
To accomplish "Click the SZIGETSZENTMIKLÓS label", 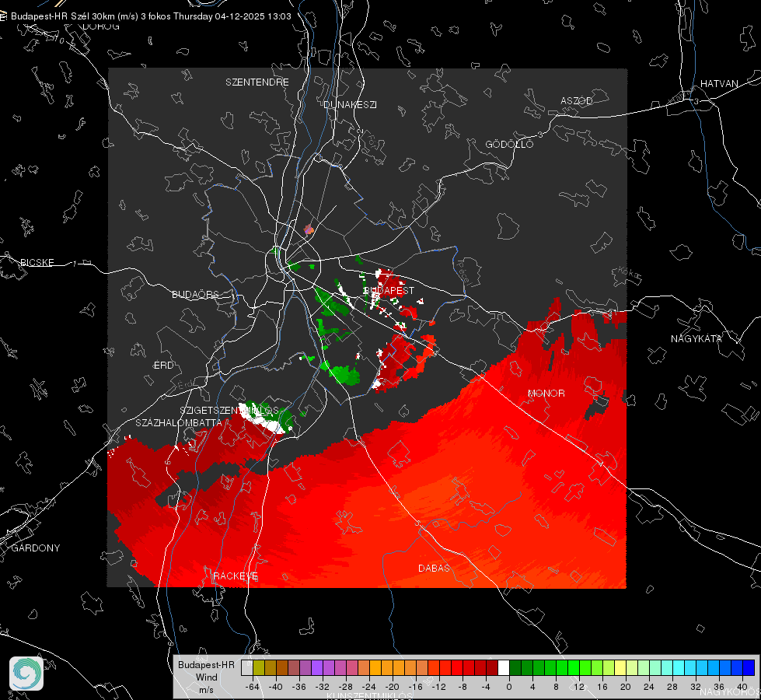I will (x=229, y=411).
